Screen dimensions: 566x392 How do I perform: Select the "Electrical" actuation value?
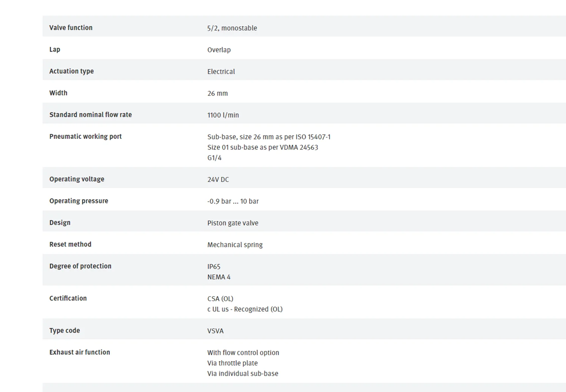221,72
